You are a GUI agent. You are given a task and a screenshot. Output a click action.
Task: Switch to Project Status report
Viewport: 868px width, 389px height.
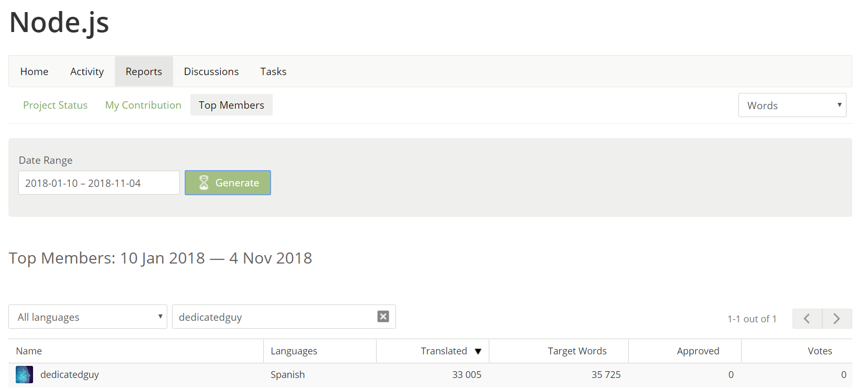[55, 105]
